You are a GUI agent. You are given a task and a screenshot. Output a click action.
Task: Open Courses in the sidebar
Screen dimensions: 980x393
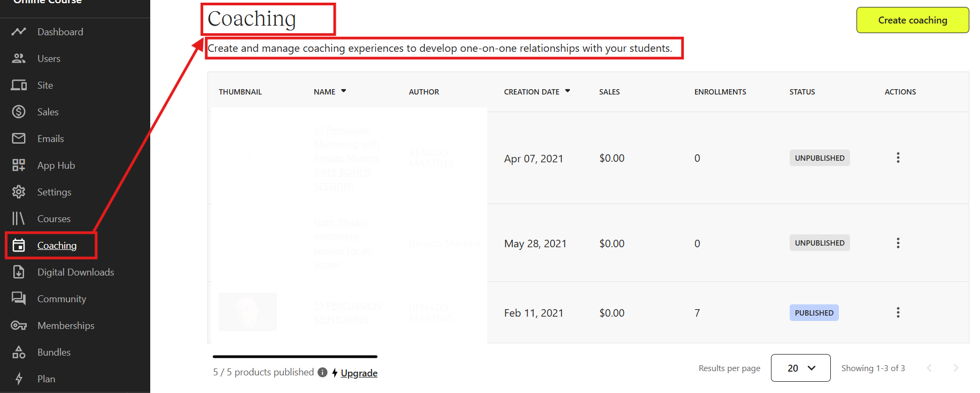pos(53,218)
